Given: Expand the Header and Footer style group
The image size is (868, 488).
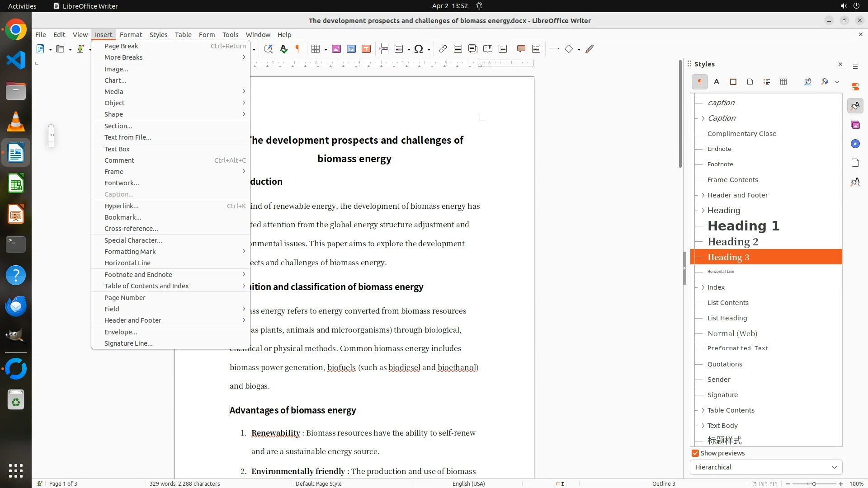Looking at the screenshot, I should pos(703,195).
